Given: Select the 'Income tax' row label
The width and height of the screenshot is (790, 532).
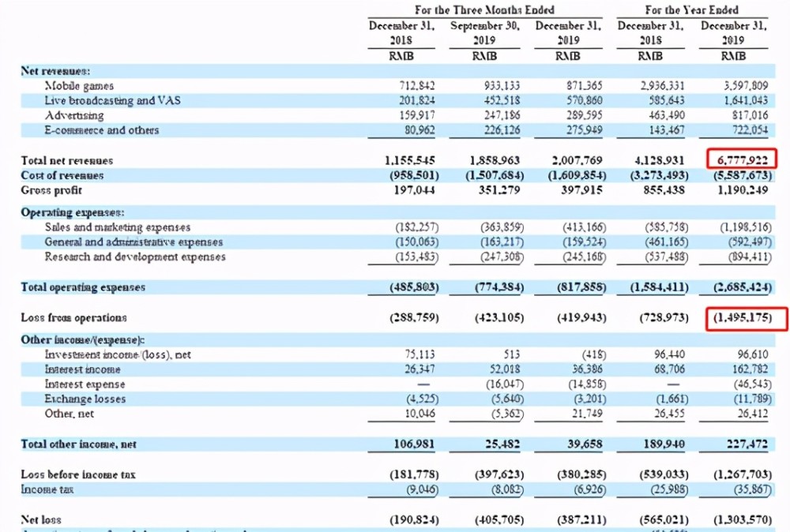Looking at the screenshot, I should click(x=47, y=489).
